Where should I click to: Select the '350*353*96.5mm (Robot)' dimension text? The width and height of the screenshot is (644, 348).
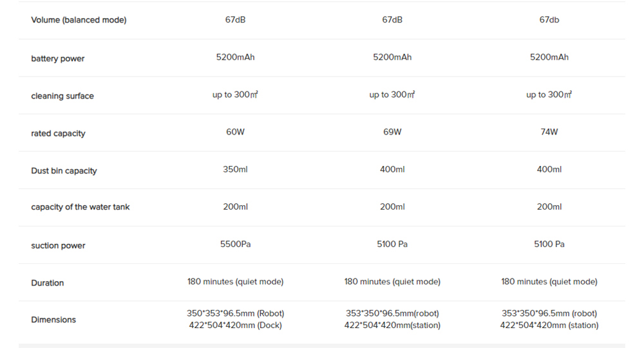235,313
